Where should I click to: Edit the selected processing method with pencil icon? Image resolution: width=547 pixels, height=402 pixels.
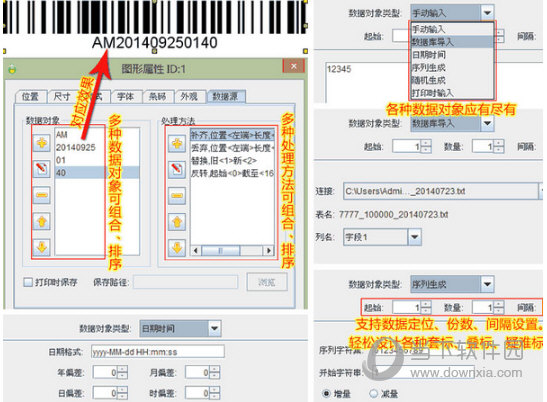pos(177,169)
